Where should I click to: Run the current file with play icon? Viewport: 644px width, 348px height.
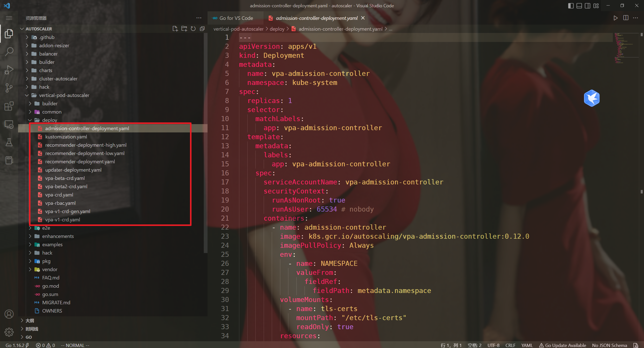click(615, 18)
